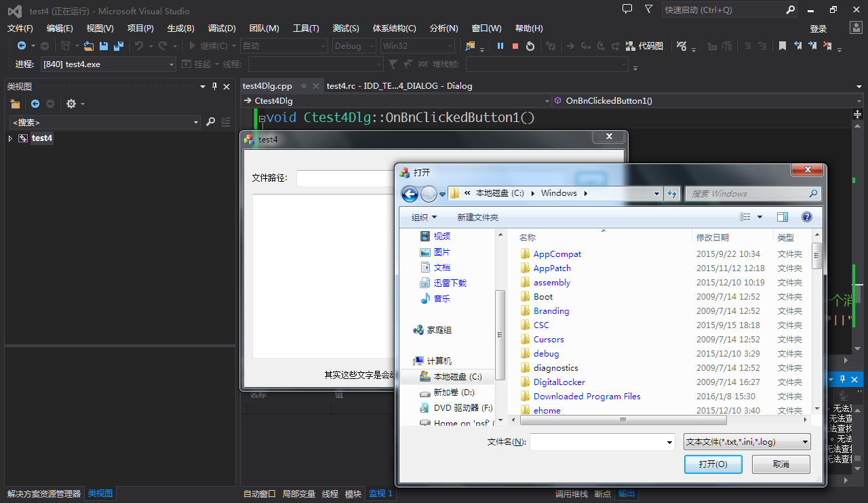
Task: Pause debugging with the Break All icon
Action: (x=500, y=46)
